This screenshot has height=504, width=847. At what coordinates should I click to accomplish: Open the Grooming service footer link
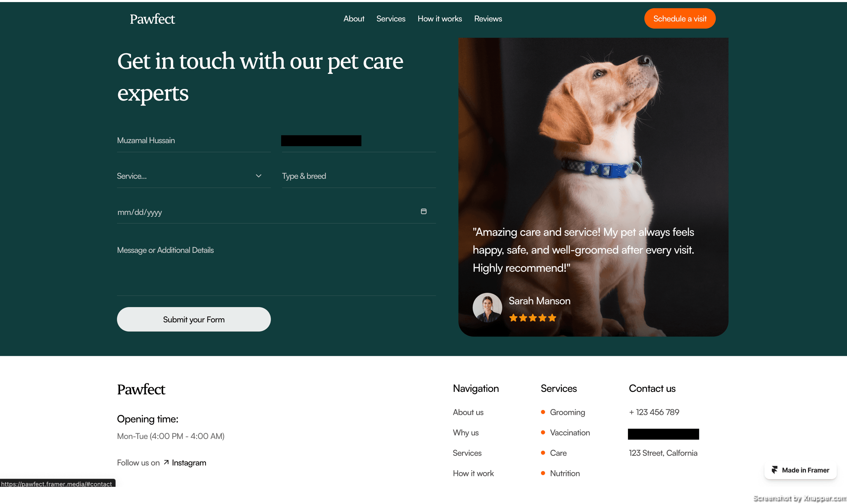567,412
